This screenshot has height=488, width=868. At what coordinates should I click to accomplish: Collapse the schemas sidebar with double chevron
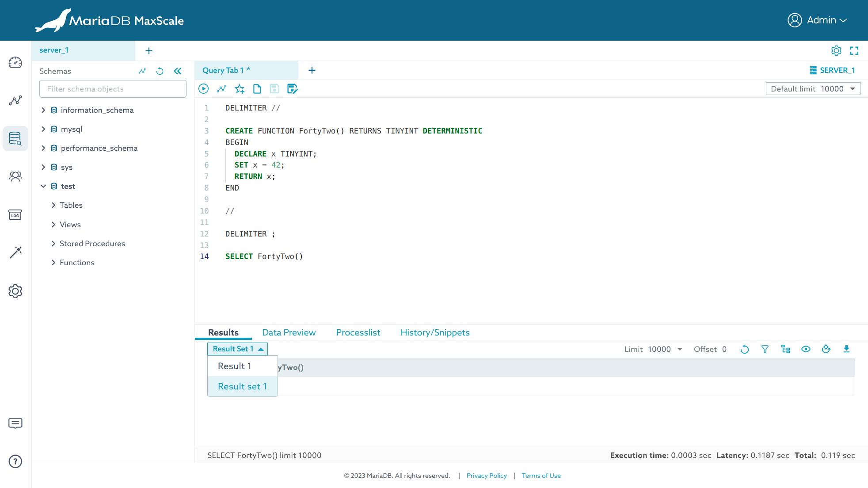[x=178, y=71]
